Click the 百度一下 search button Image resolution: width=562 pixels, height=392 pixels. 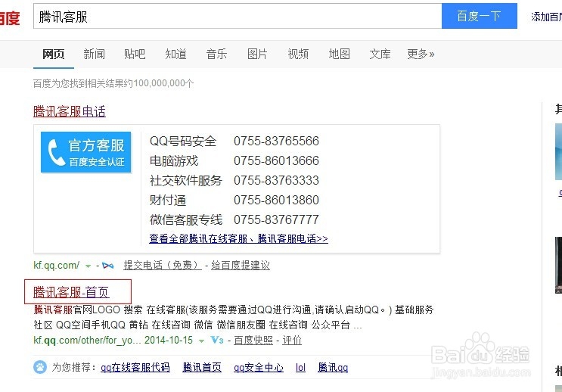point(480,16)
